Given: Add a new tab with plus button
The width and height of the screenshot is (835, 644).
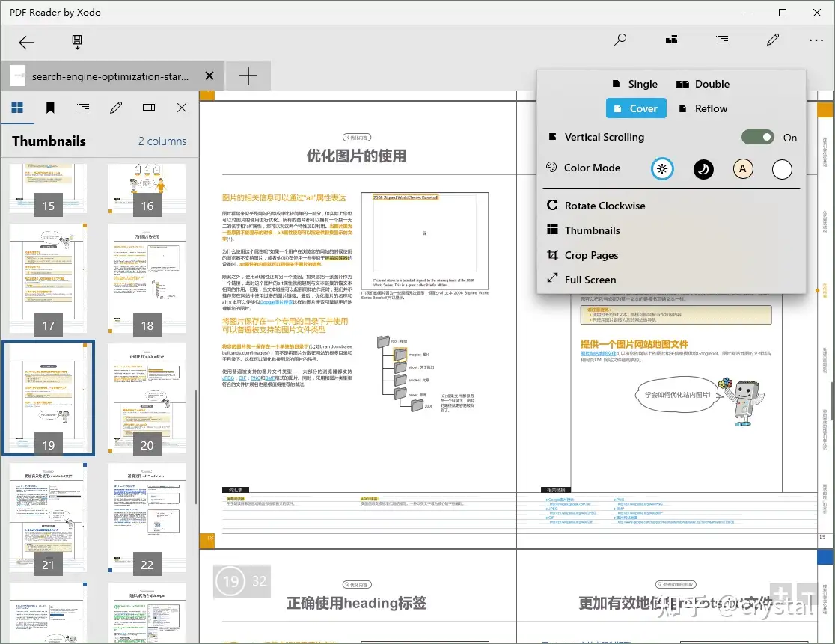Looking at the screenshot, I should point(248,76).
